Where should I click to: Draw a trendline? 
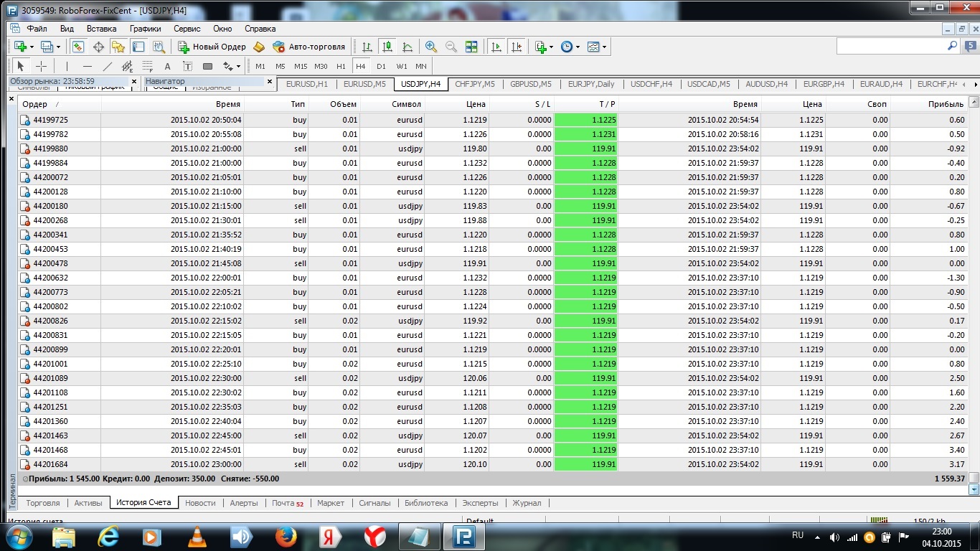[108, 66]
